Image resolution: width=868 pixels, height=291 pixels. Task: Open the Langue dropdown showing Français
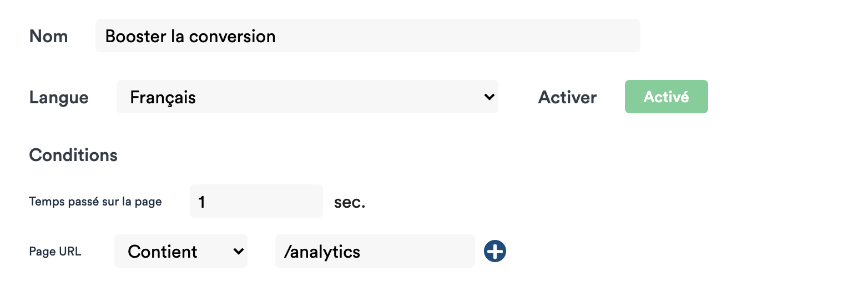[x=307, y=97]
